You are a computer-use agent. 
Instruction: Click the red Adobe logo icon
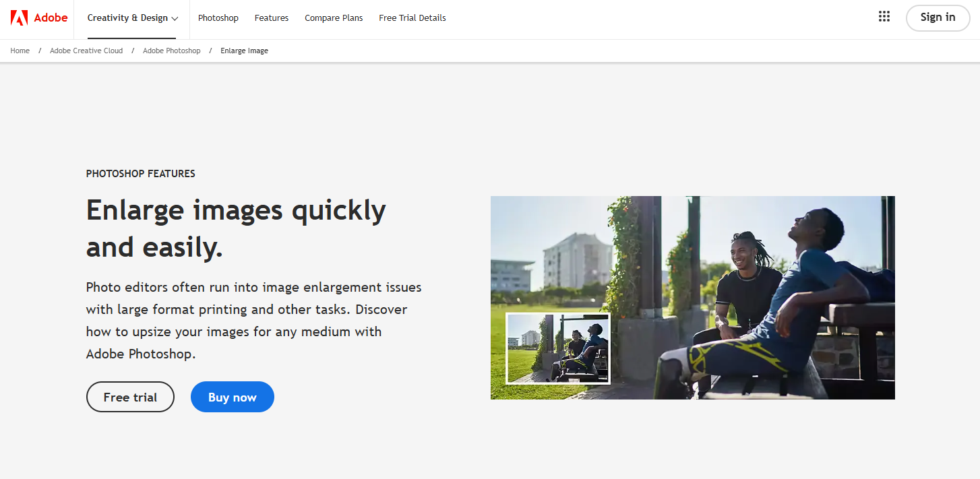[19, 18]
